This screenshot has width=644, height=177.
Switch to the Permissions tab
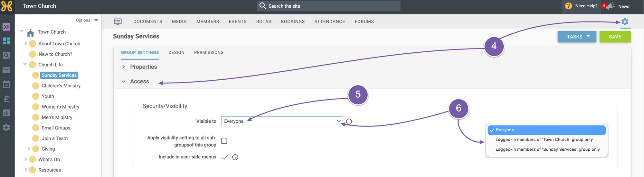pyautogui.click(x=209, y=52)
